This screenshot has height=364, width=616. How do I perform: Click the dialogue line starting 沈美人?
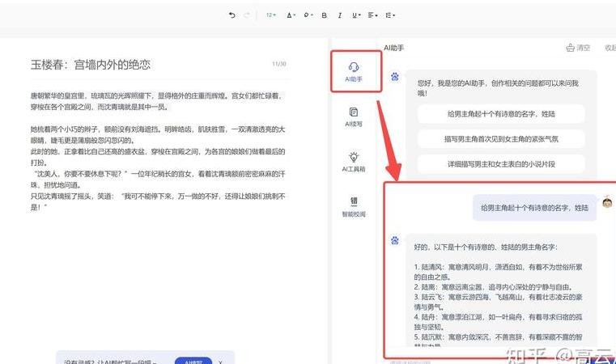pos(158,179)
